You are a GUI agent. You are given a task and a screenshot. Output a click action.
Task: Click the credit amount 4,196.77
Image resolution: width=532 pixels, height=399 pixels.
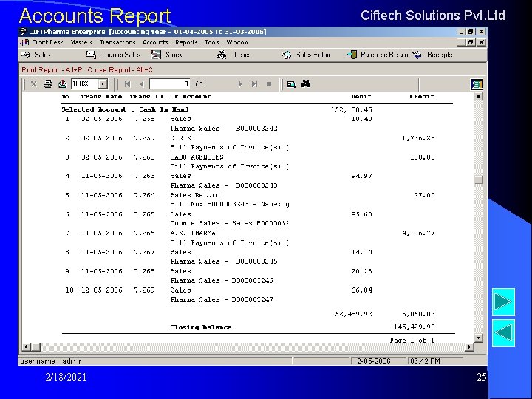418,233
